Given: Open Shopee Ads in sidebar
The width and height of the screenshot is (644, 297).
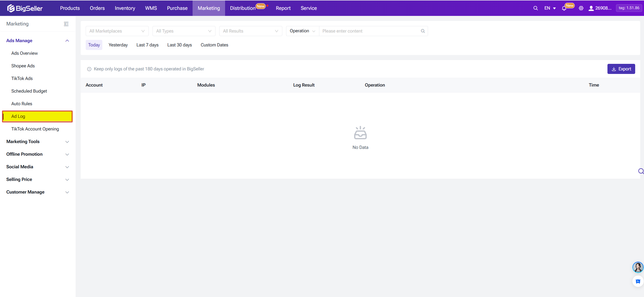Looking at the screenshot, I should [x=23, y=66].
